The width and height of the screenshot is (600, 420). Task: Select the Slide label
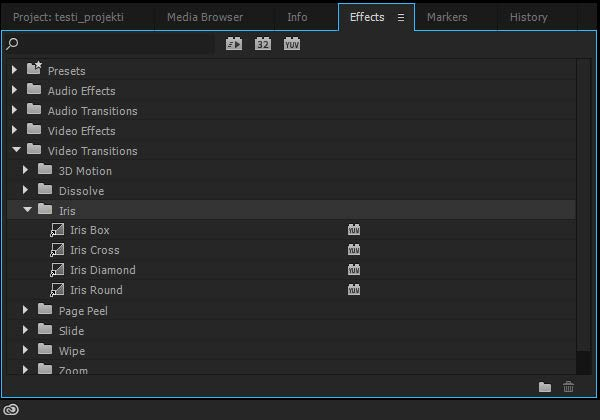pyautogui.click(x=72, y=331)
